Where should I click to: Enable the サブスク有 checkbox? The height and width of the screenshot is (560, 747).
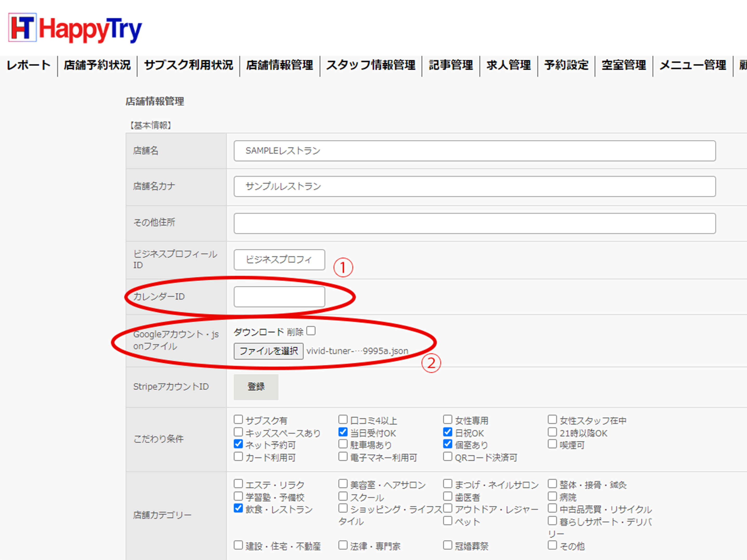[239, 419]
